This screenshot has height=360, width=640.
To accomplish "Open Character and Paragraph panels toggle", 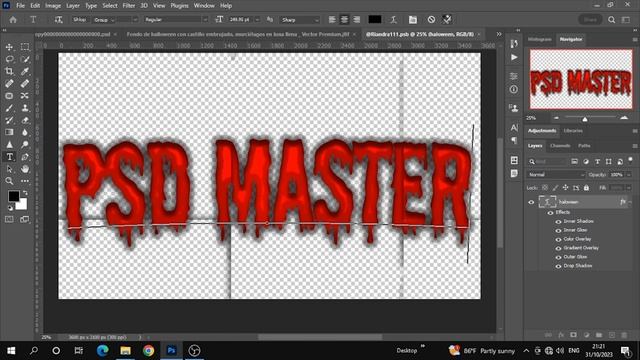I will (413, 20).
